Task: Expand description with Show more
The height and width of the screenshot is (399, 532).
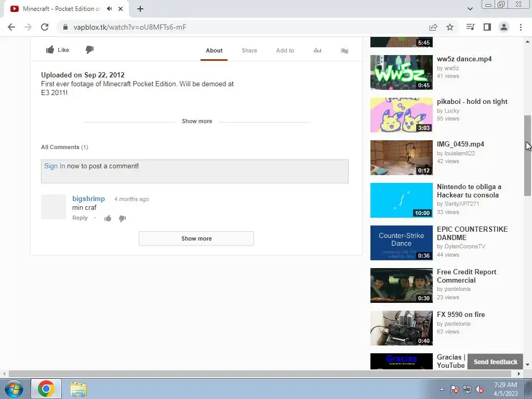Action: pos(197,121)
